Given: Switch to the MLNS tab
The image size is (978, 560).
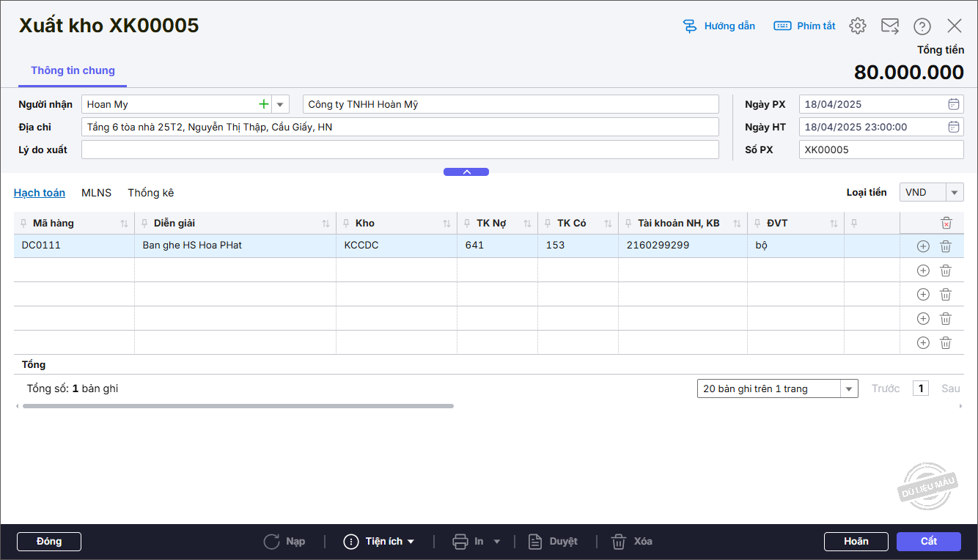Looking at the screenshot, I should (96, 193).
